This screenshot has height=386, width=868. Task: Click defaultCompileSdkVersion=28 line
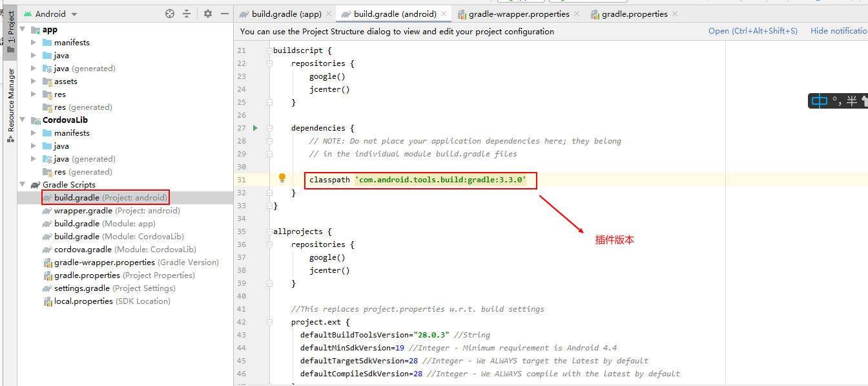[x=490, y=374]
